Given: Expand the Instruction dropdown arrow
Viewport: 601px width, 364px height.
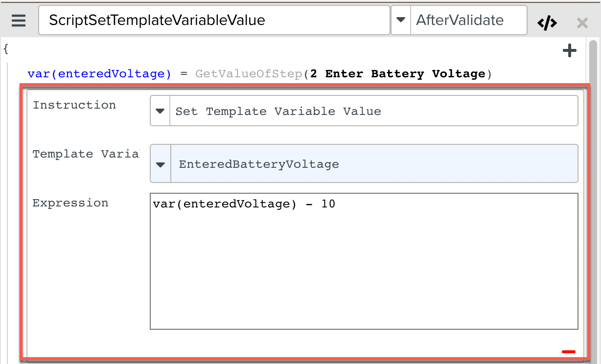Looking at the screenshot, I should [160, 111].
